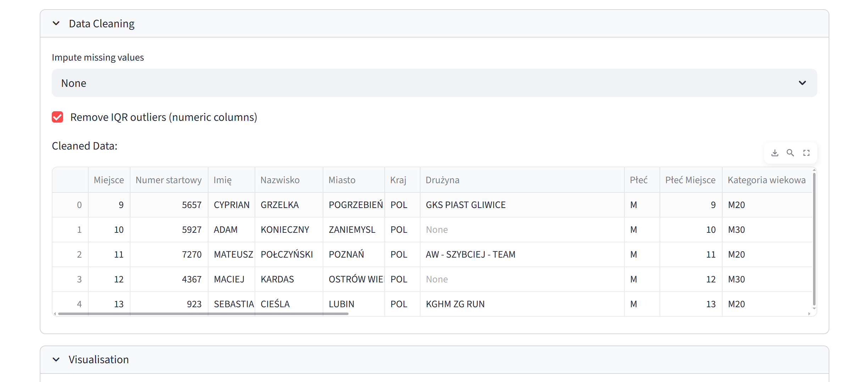Sort by the Numer startowy column header
The height and width of the screenshot is (382, 868).
(168, 180)
